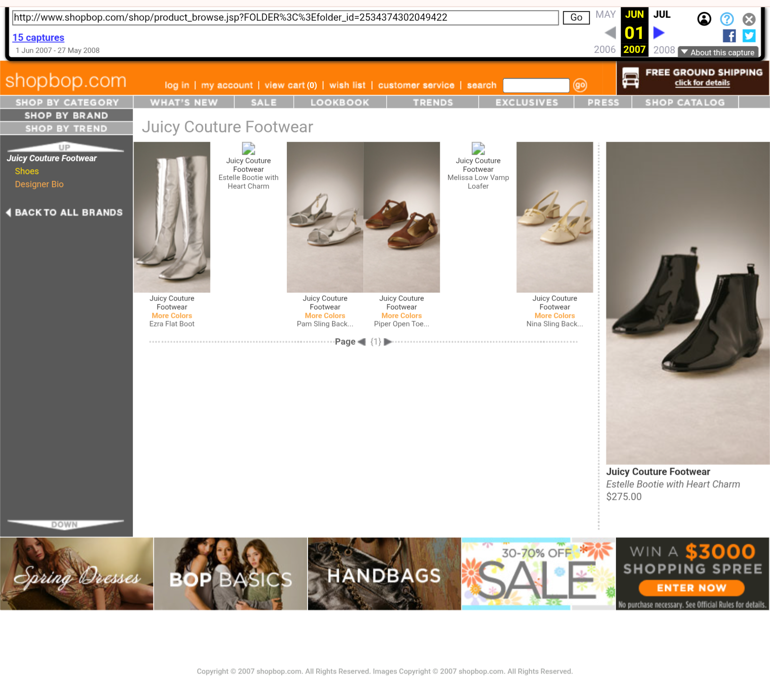Open Ezra Flat Boot silver thumbnail
The width and height of the screenshot is (770, 700).
[x=172, y=217]
